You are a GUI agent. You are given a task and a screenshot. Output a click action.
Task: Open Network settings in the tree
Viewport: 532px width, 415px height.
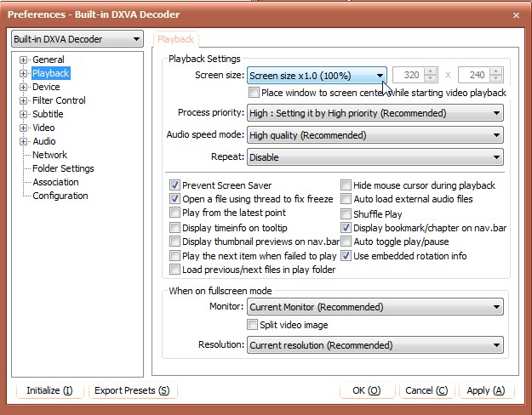point(49,155)
